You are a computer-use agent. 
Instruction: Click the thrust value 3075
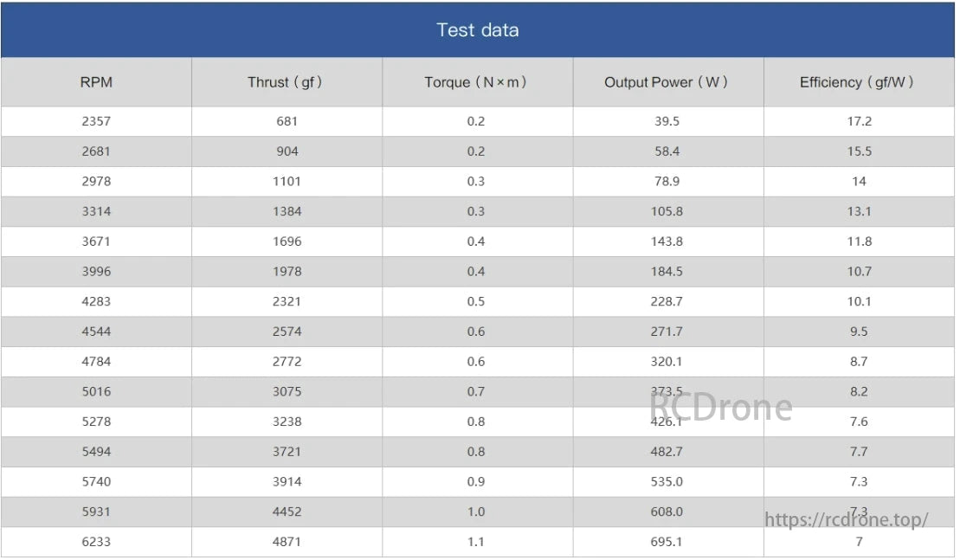point(287,391)
